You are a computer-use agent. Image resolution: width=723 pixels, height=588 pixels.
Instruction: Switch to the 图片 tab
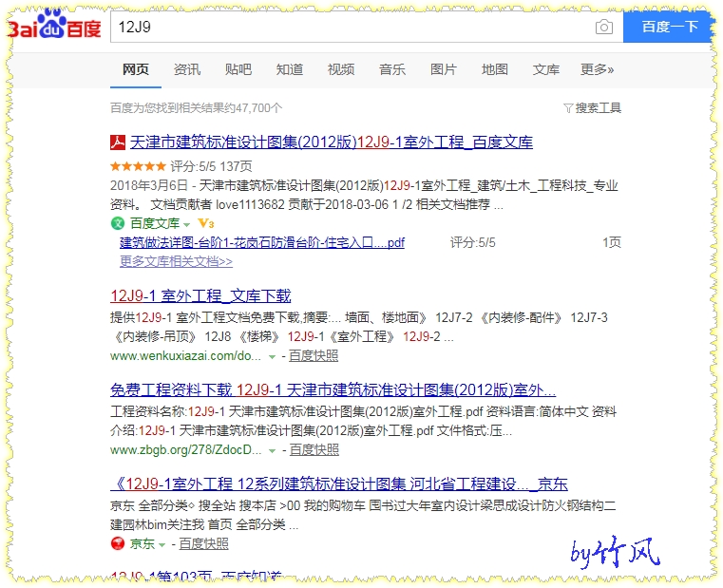click(x=444, y=69)
